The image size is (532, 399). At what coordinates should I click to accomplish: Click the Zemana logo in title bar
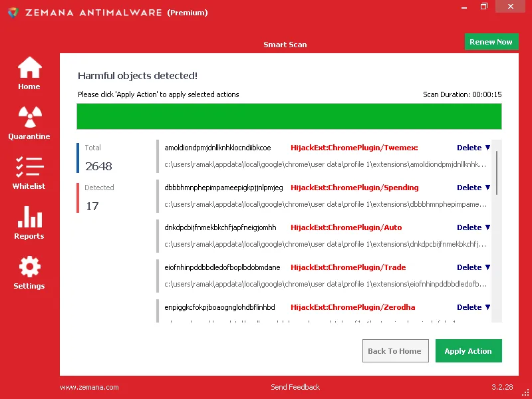tap(13, 13)
